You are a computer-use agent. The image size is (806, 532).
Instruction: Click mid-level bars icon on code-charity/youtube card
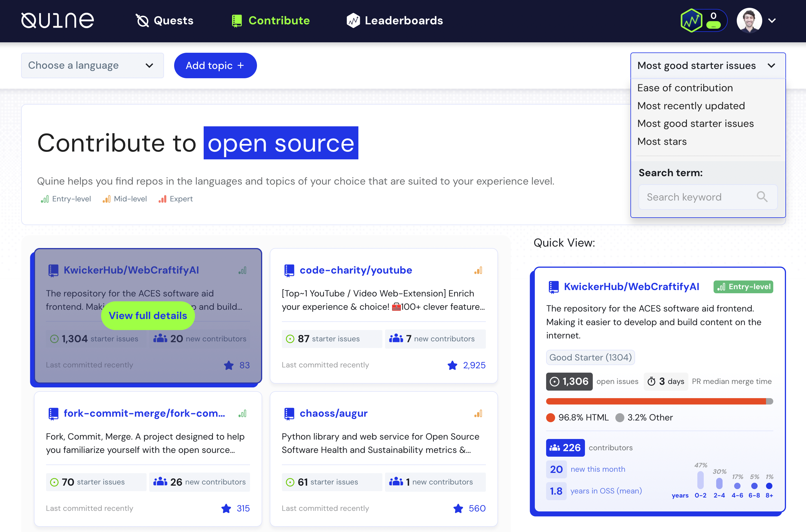click(478, 270)
